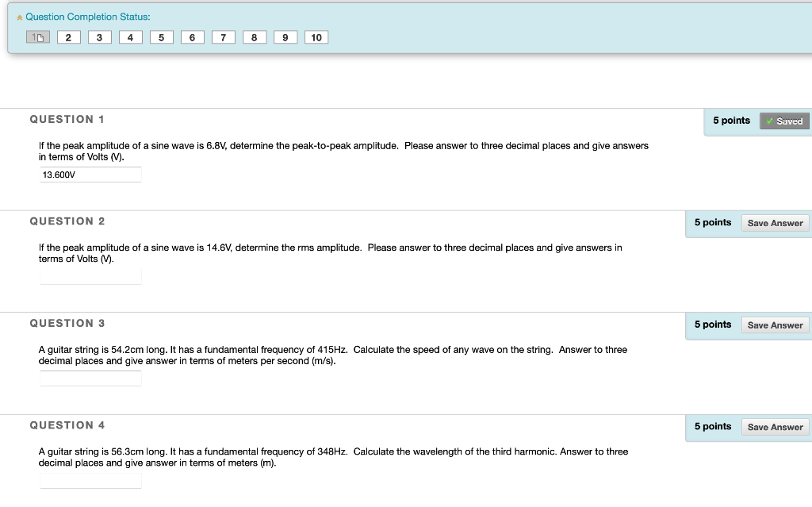
Task: Click the Question Completion Status heading link
Action: [x=88, y=17]
